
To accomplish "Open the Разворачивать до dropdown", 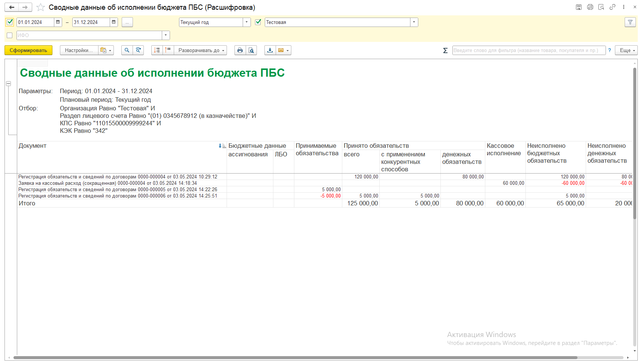I will 200,50.
